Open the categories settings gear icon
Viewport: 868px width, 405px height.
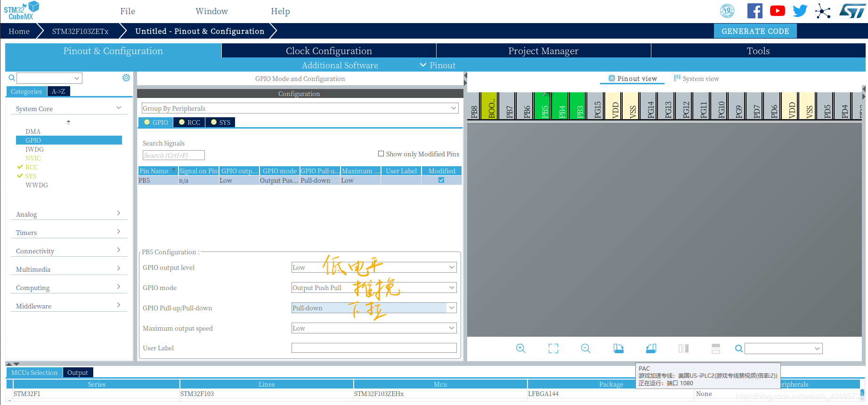[126, 78]
